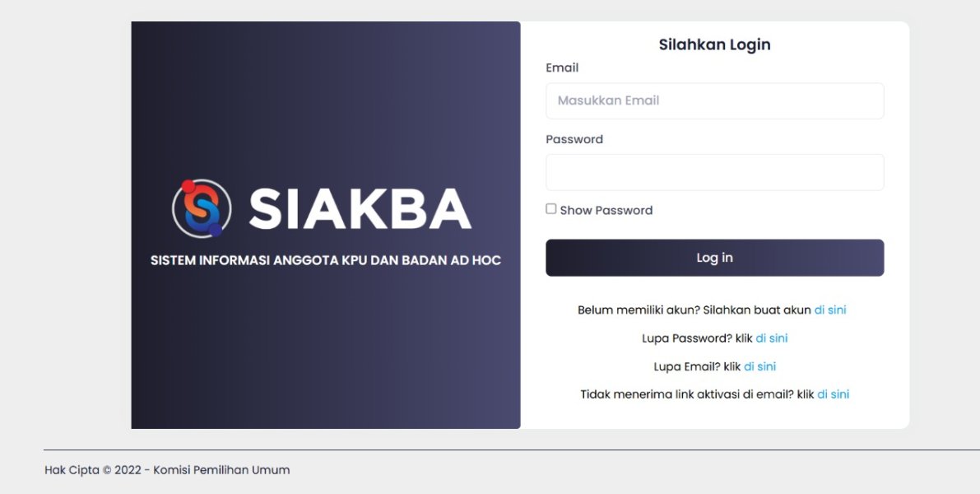Open 'di sini' link to create account

(x=830, y=310)
